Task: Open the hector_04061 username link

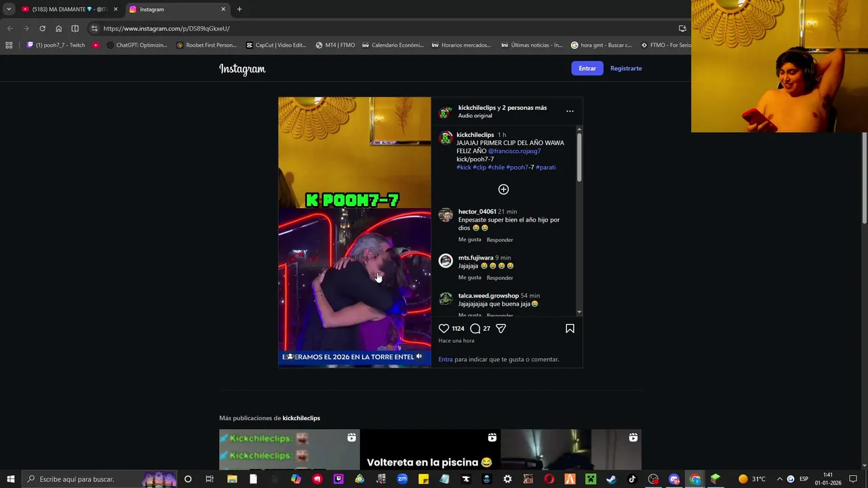Action: tap(477, 211)
